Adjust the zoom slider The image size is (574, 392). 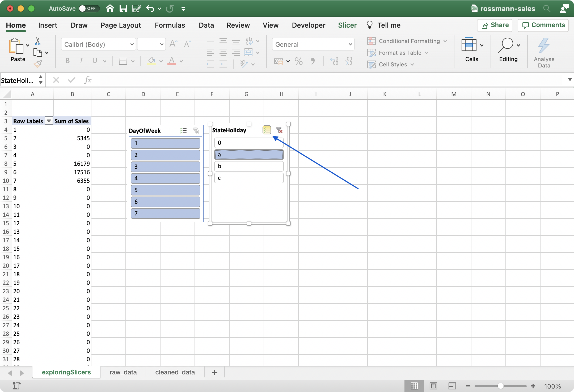501,386
